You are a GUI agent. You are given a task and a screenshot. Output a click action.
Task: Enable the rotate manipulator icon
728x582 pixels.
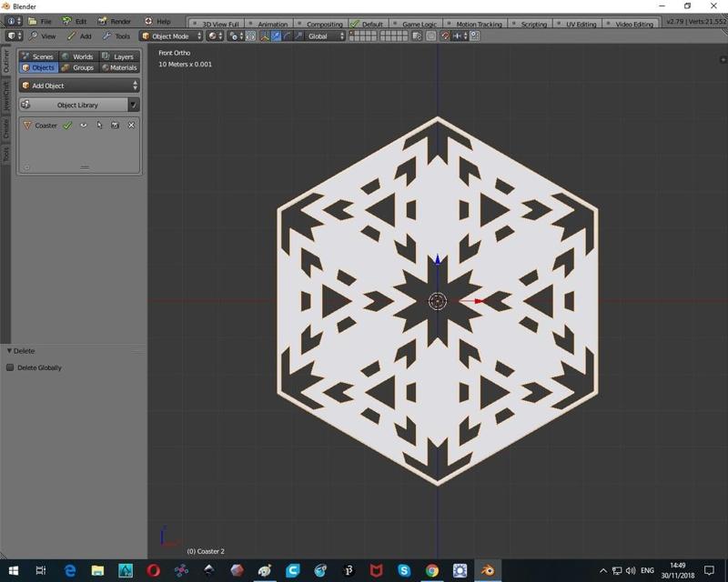tap(287, 35)
